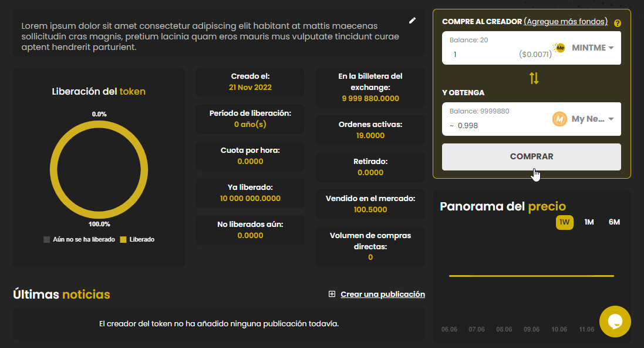Click the plus icon beside Crear una publicación
644x348 pixels.
(332, 295)
